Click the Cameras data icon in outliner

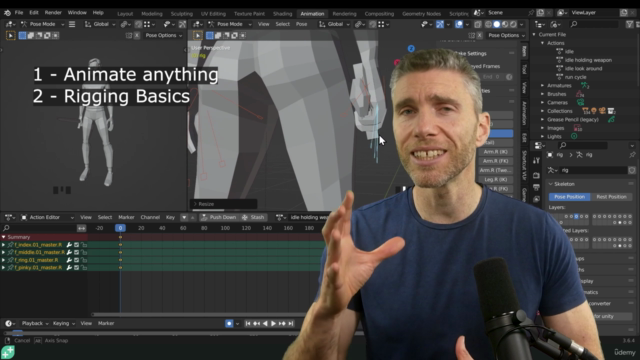(580, 102)
